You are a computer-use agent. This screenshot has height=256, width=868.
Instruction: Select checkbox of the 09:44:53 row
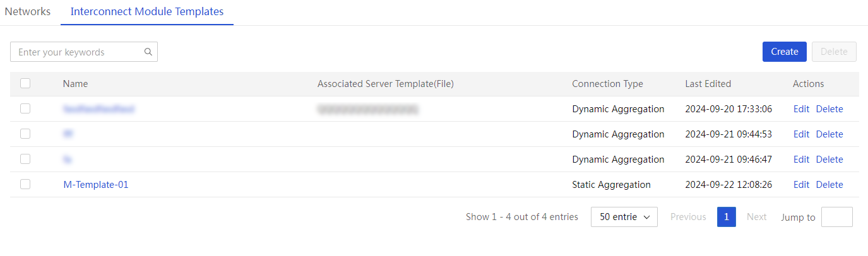point(25,134)
